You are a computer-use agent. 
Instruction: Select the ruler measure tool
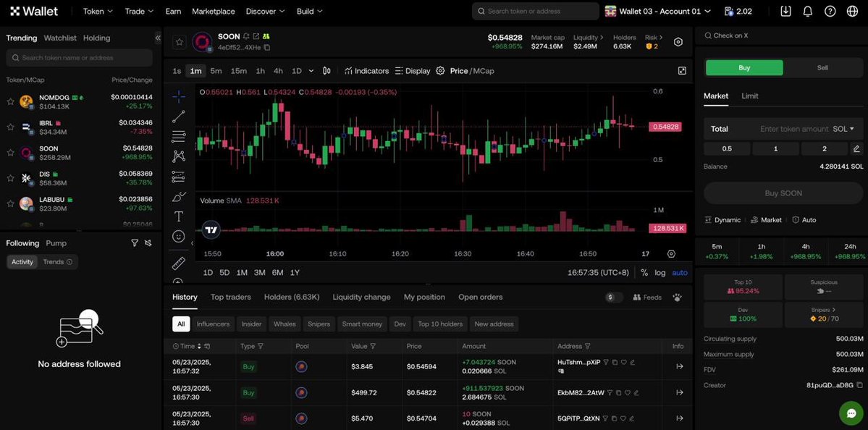178,263
